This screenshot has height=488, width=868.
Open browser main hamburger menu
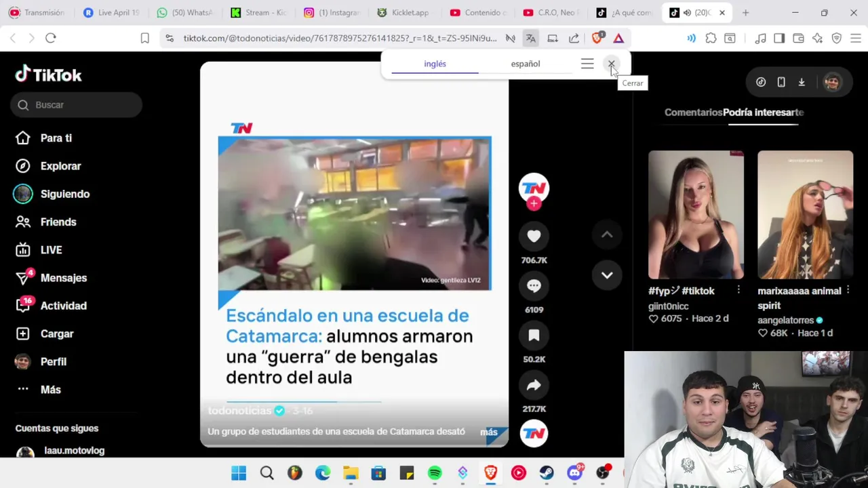855,38
